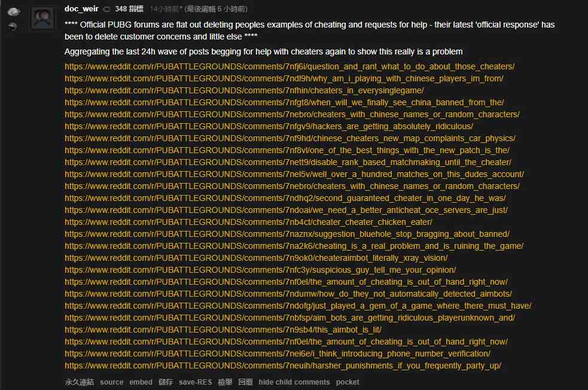Open the 'this_aimbot_is_lit' link
The width and height of the screenshot is (588, 390).
pyautogui.click(x=223, y=330)
